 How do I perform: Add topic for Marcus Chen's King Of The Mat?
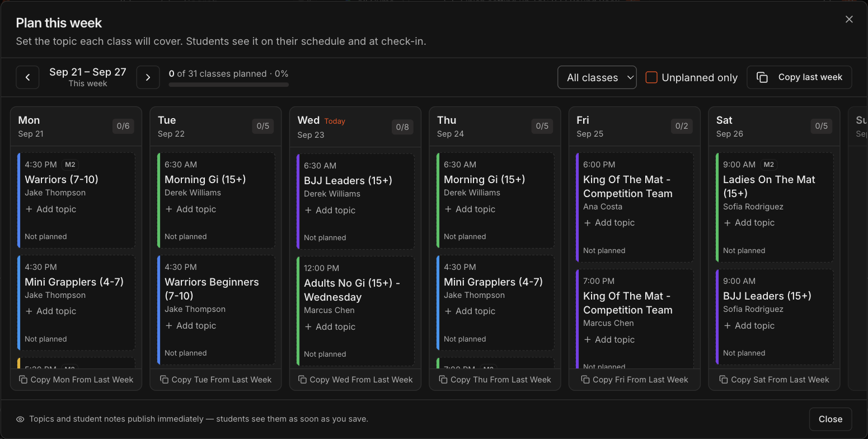609,339
